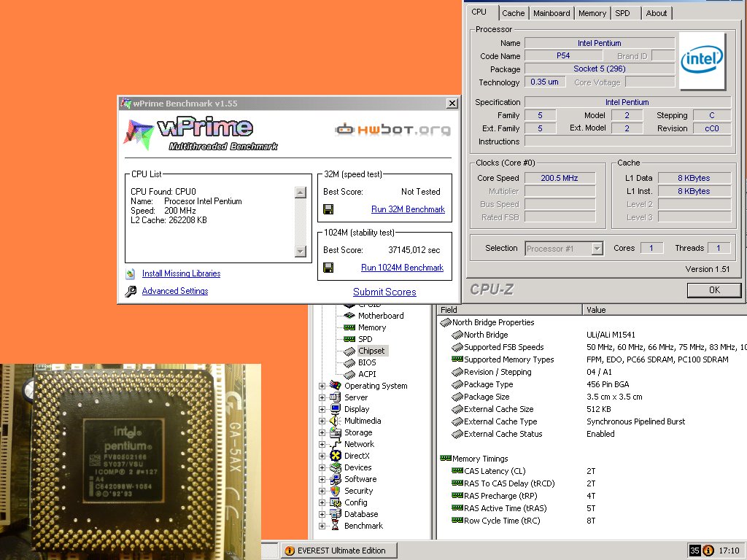747x560 pixels.
Task: Click the Security shield icon in the Everest tree
Action: 336,491
